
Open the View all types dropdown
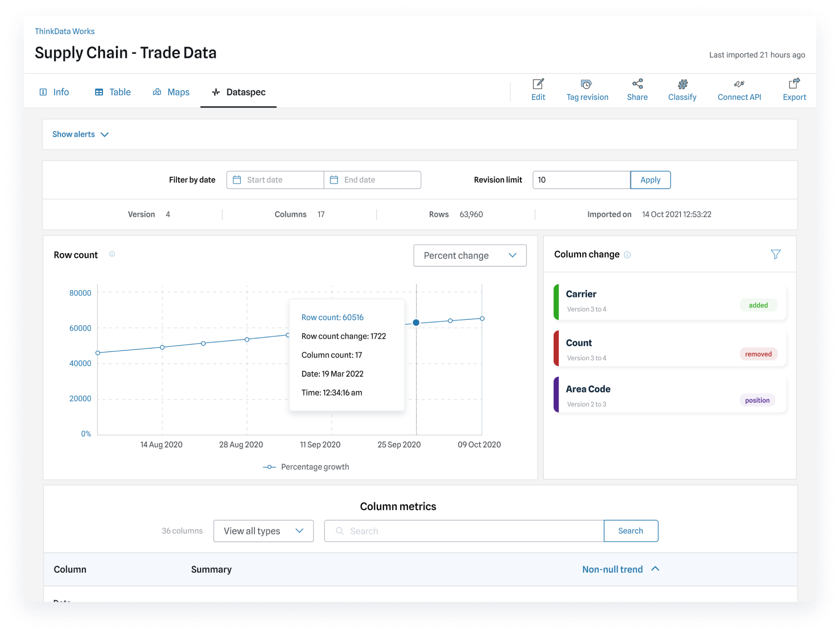[x=263, y=531]
